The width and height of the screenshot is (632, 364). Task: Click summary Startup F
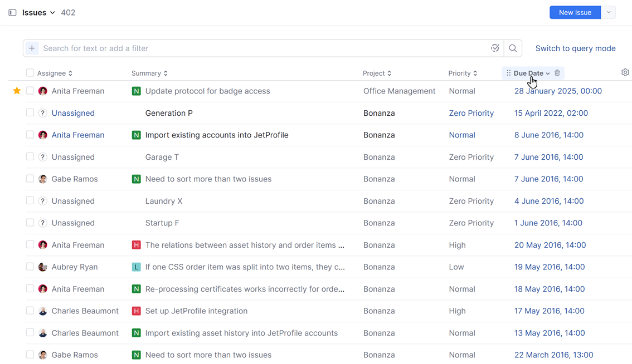[x=162, y=223]
